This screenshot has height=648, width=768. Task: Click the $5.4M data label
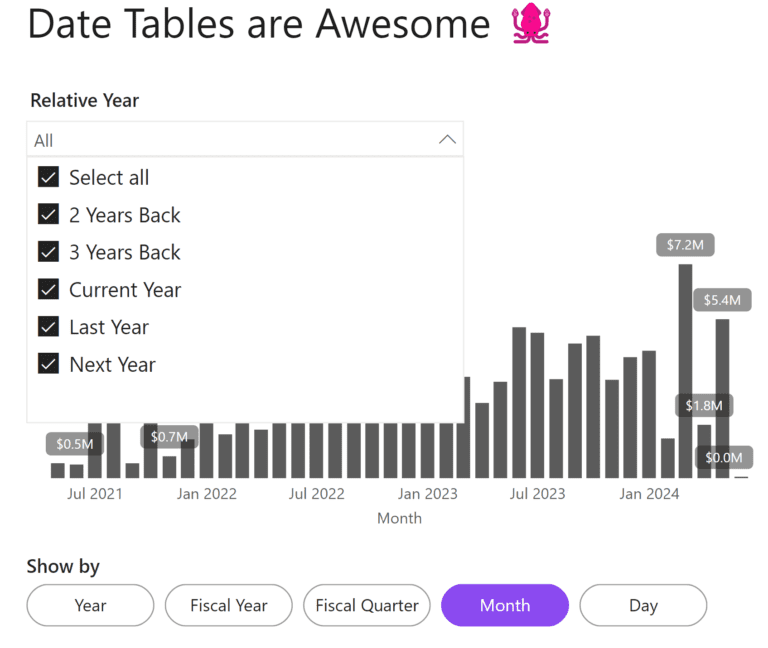[722, 300]
